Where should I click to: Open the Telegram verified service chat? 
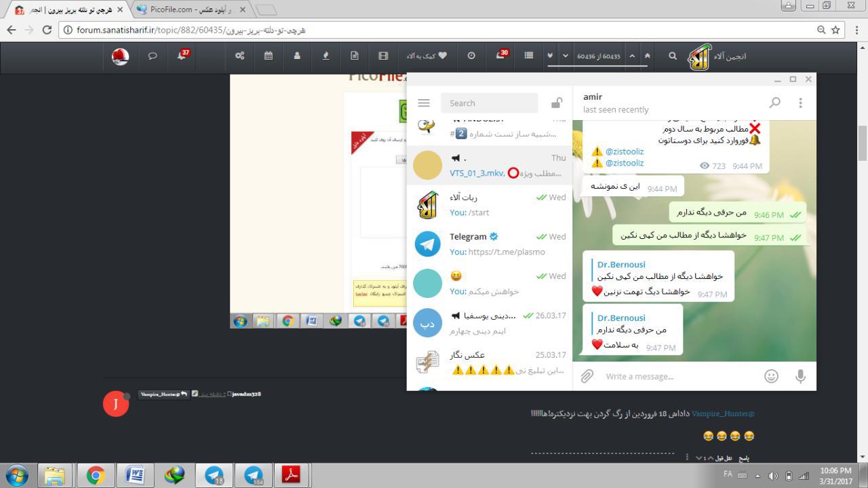[490, 244]
